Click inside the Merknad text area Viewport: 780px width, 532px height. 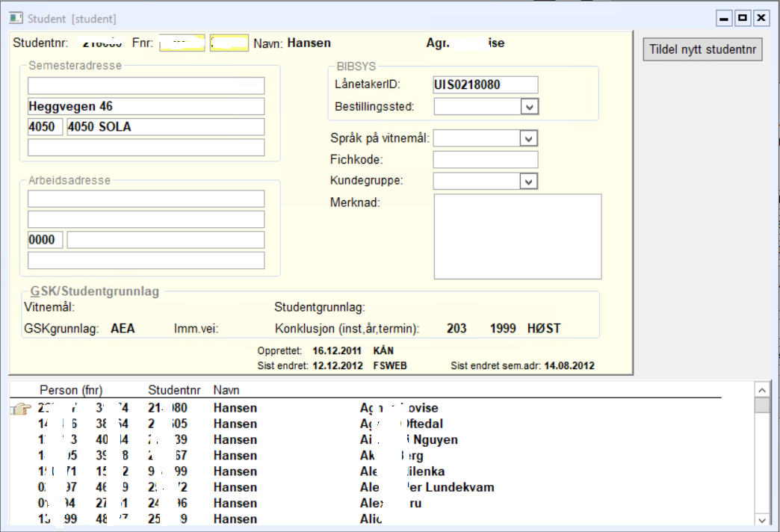[517, 236]
